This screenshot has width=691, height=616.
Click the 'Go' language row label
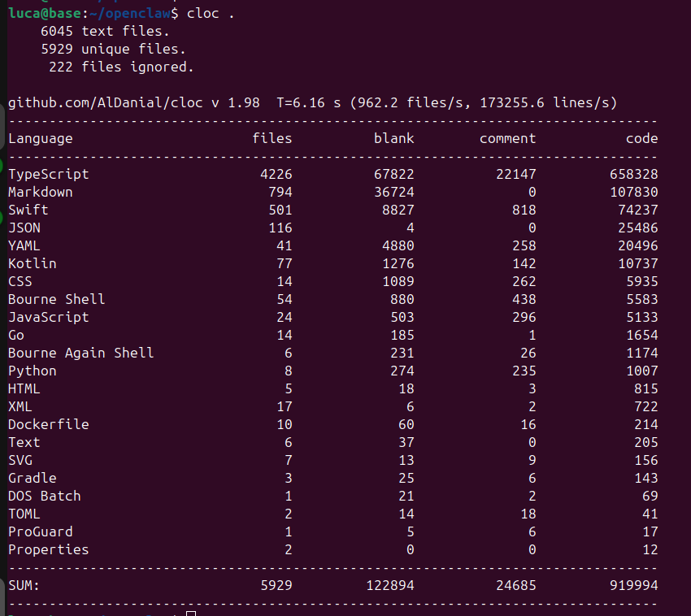(x=16, y=335)
